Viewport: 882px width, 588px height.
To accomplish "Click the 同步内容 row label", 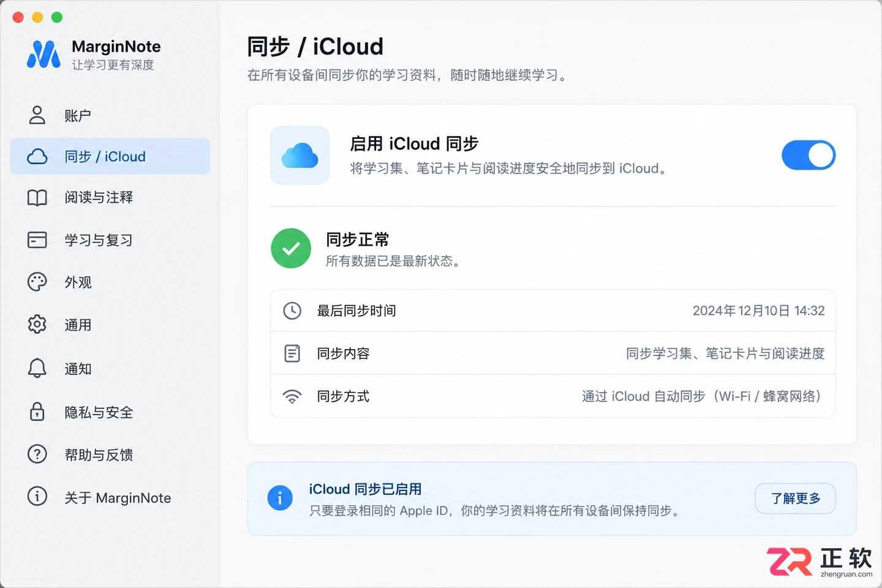I will tap(343, 353).
